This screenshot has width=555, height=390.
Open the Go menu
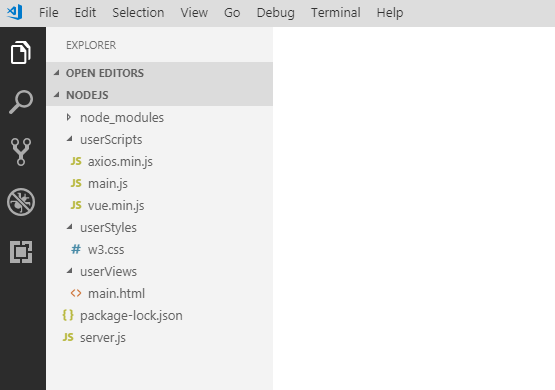point(232,13)
